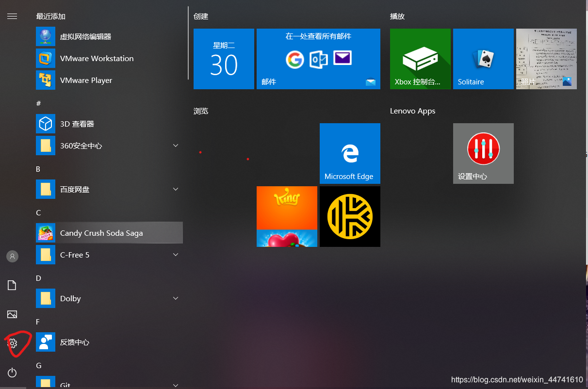Open the Xbox 控制台 tile
Viewport: 588px width, 389px height.
[420, 59]
